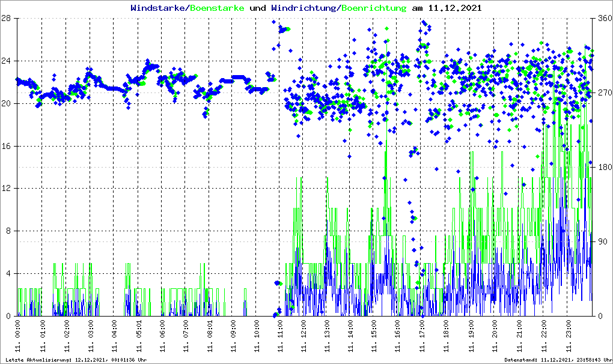Click the "11. 23:00" time axis label
The width and height of the screenshot is (613, 364).
pyautogui.click(x=566, y=336)
